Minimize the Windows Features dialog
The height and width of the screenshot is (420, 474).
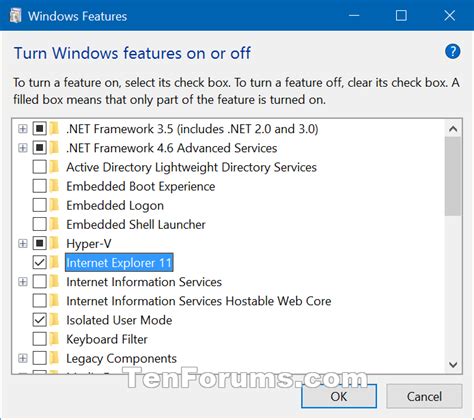(x=354, y=15)
